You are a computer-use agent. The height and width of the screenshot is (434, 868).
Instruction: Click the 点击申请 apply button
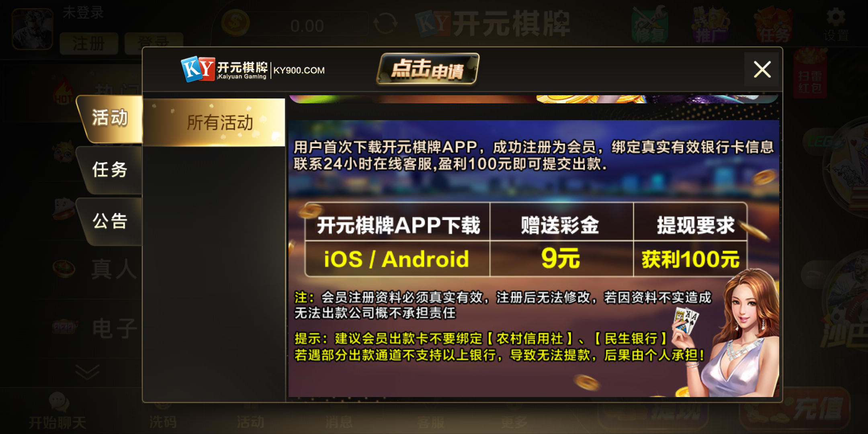point(428,69)
